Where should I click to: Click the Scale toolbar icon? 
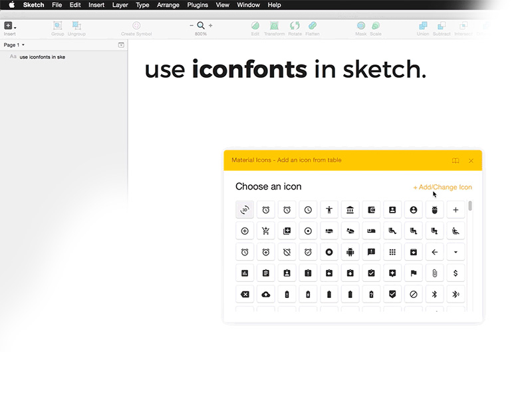[376, 29]
